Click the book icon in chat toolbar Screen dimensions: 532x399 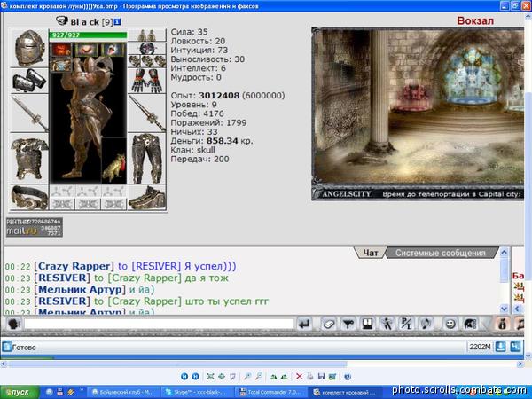(367, 324)
